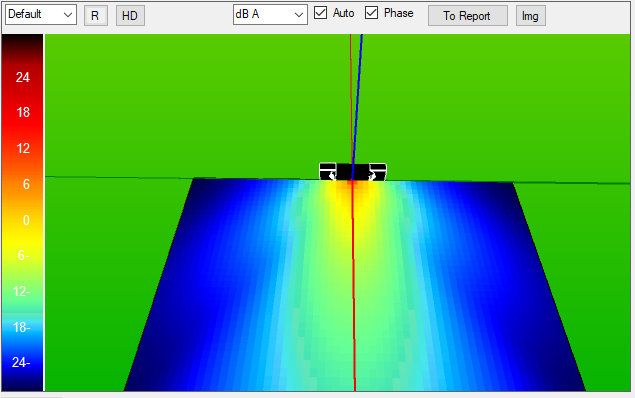Click the Img button
This screenshot has width=635, height=398.
[x=531, y=16]
